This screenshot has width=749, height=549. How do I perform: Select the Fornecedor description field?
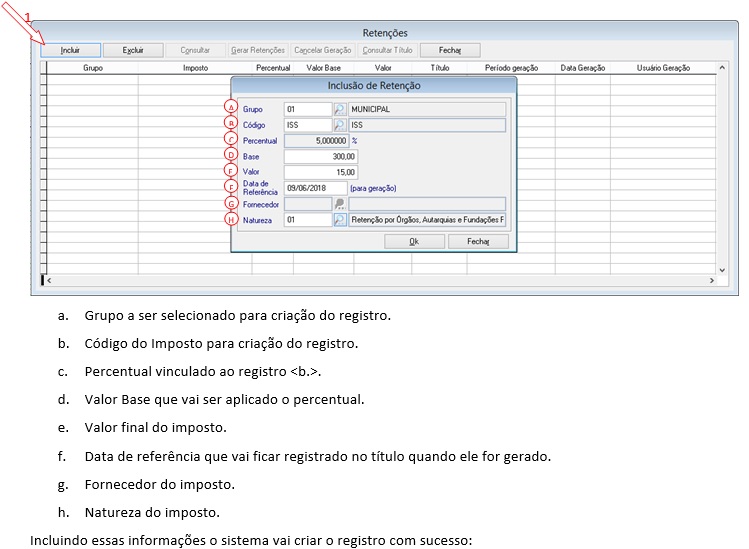pos(427,205)
